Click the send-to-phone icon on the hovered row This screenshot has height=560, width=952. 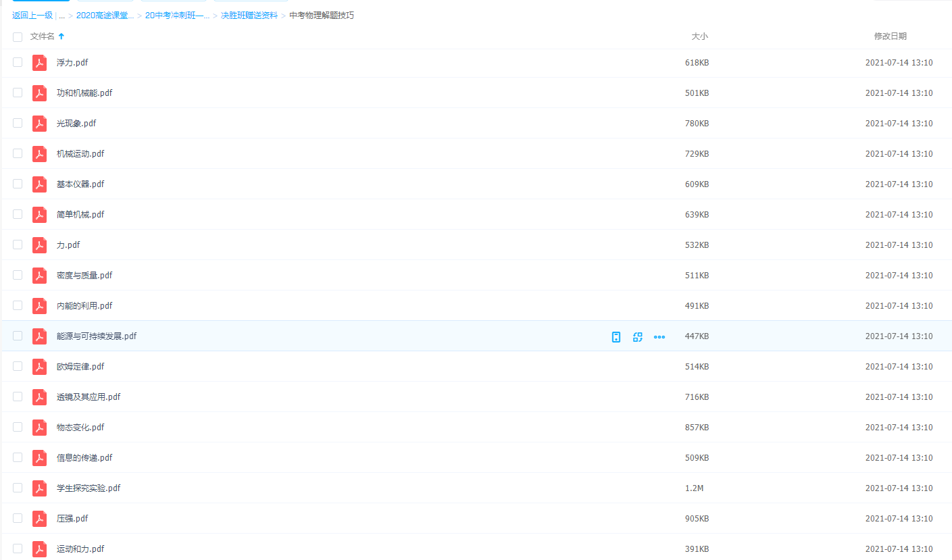coord(616,336)
